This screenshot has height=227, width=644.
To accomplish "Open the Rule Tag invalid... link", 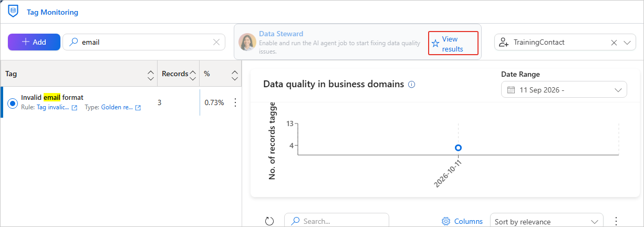I will click(53, 108).
